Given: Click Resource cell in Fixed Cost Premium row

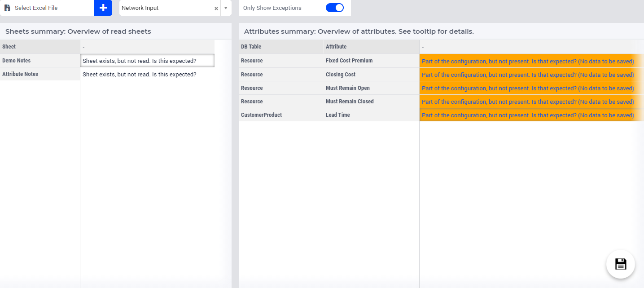Looking at the screenshot, I should click(281, 61).
